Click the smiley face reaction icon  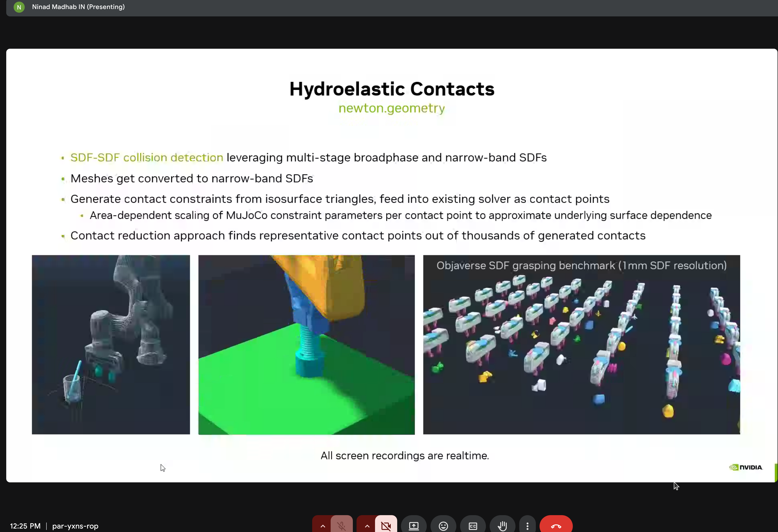tap(443, 526)
